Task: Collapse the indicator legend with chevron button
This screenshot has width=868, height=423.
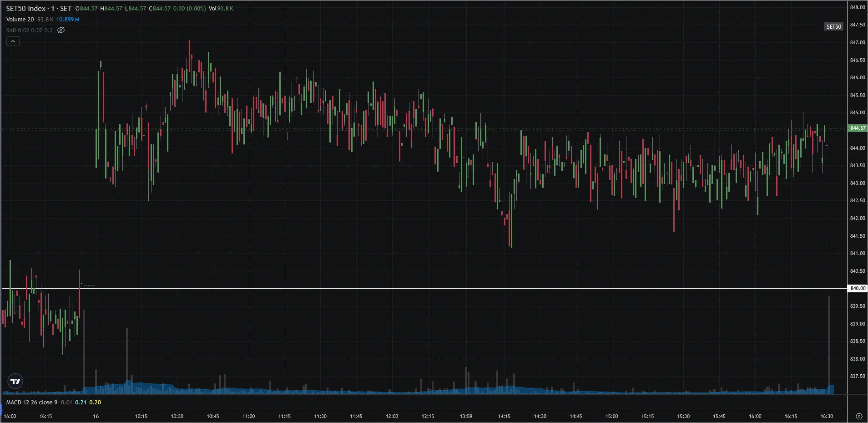Action: (x=13, y=41)
